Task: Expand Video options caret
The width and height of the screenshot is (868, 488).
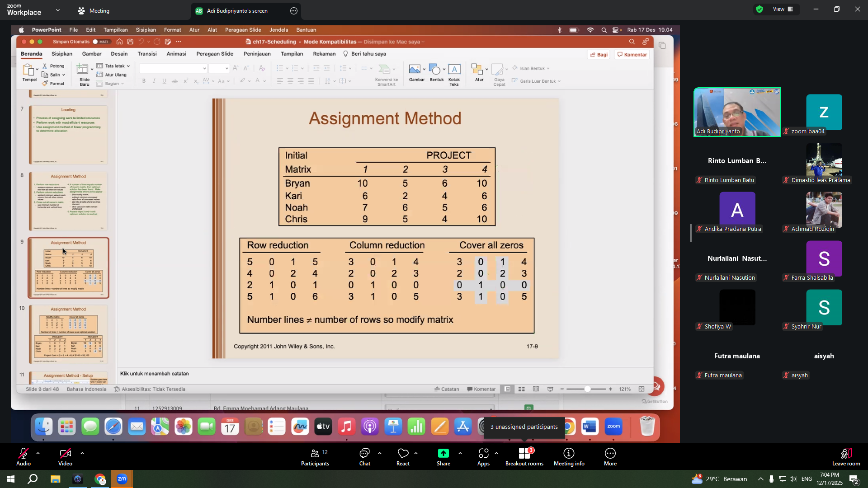Action: (x=82, y=453)
